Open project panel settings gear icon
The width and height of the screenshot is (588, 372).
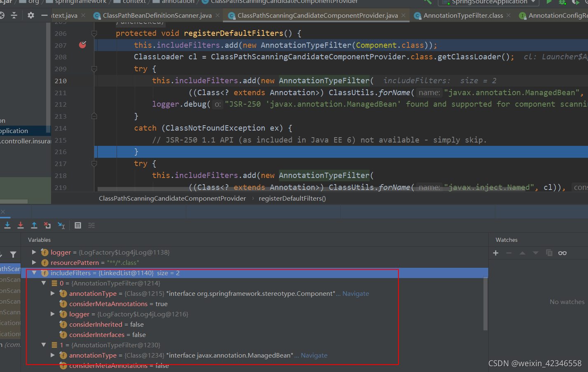point(31,15)
